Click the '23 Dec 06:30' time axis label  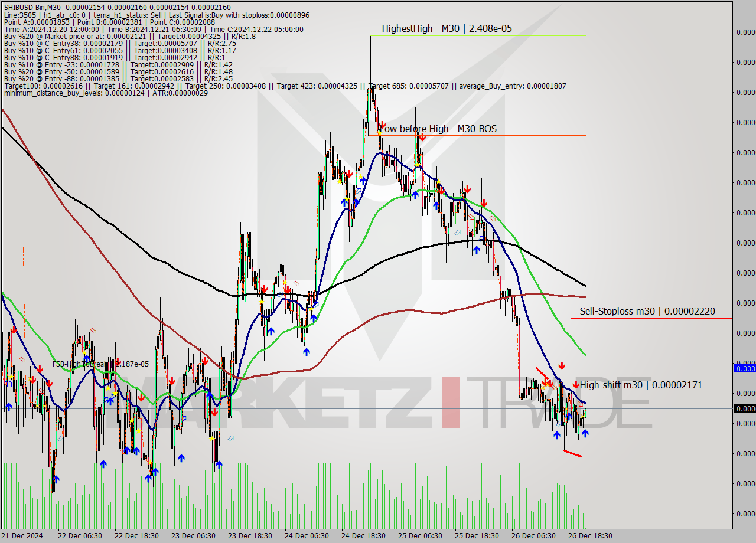coord(192,536)
